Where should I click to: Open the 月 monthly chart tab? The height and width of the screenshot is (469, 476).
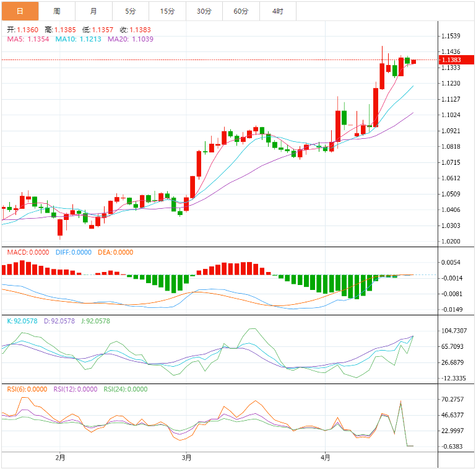pos(93,11)
